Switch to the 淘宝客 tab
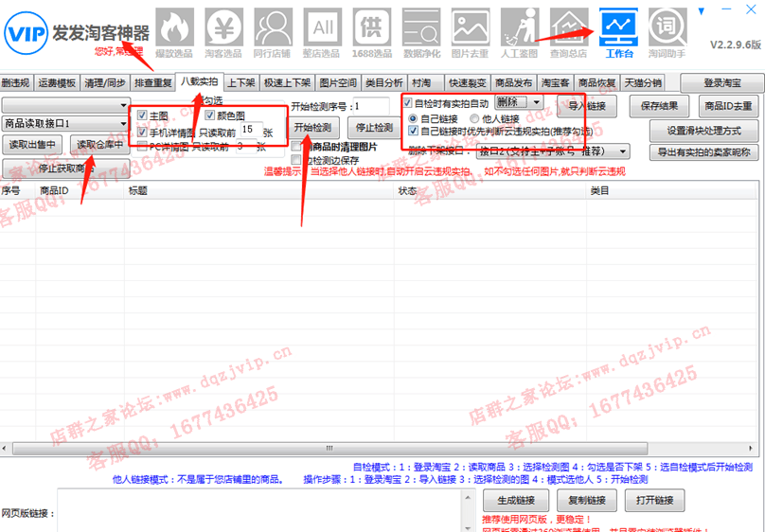This screenshot has width=765, height=532. click(x=555, y=83)
